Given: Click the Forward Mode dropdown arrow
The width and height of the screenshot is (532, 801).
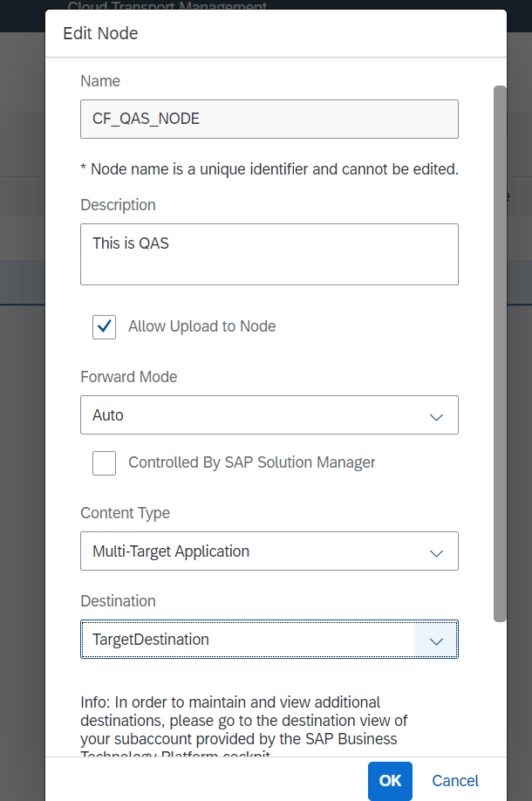Looking at the screenshot, I should tap(437, 416).
